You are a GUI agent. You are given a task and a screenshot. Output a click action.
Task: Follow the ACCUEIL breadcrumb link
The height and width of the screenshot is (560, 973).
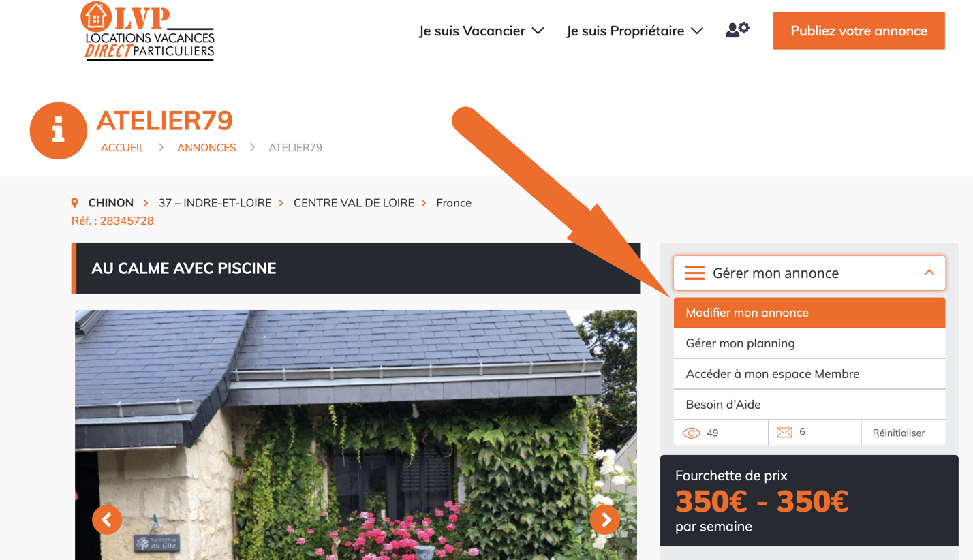123,148
